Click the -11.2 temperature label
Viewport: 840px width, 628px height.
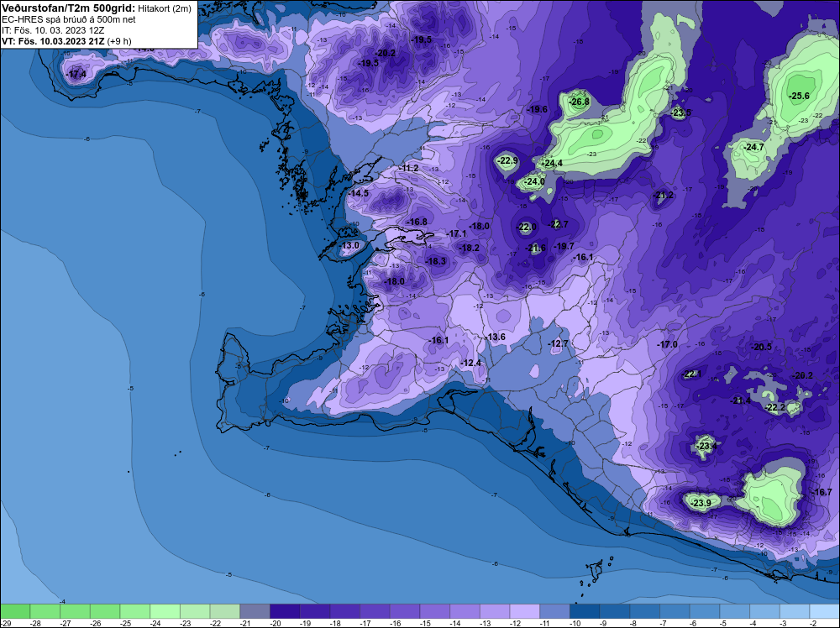[408, 168]
